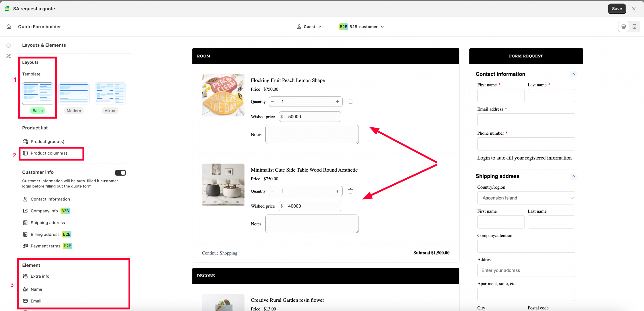Image resolution: width=644 pixels, height=311 pixels.
Task: Click the Continue Shopping link
Action: tap(219, 253)
